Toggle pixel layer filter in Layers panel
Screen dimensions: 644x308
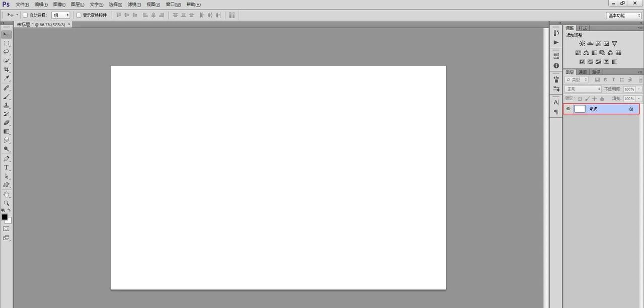597,80
